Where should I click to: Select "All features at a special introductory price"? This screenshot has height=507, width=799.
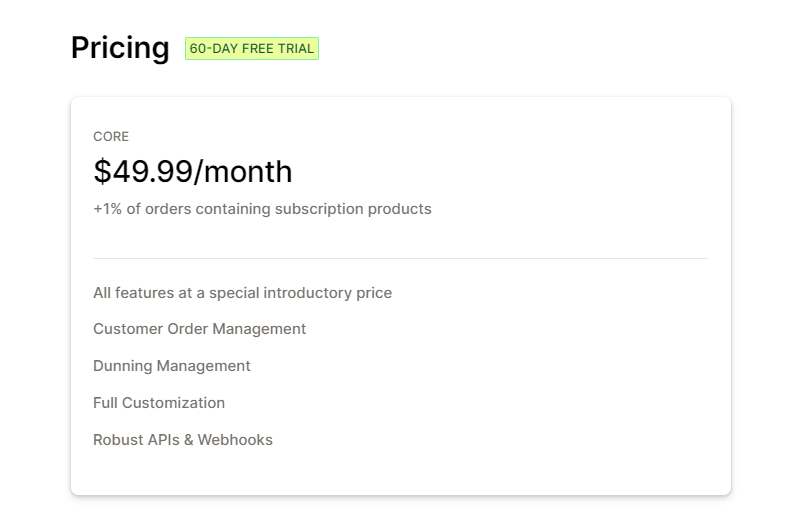click(243, 293)
